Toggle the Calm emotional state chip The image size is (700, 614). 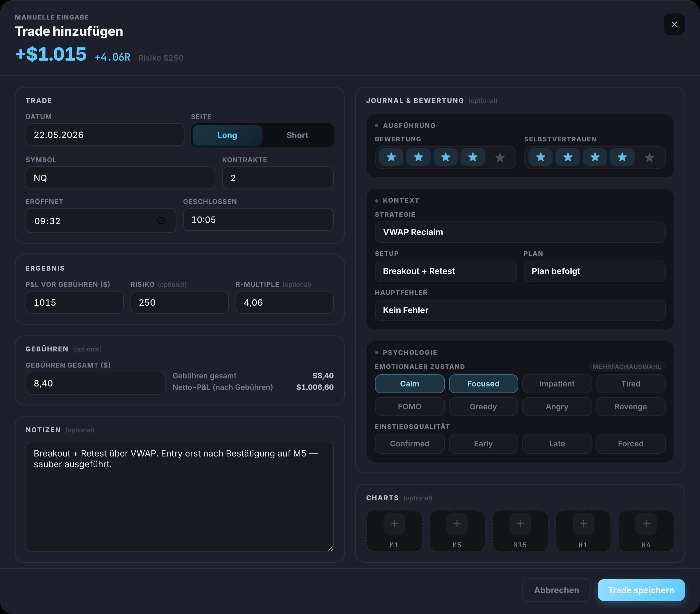click(410, 384)
